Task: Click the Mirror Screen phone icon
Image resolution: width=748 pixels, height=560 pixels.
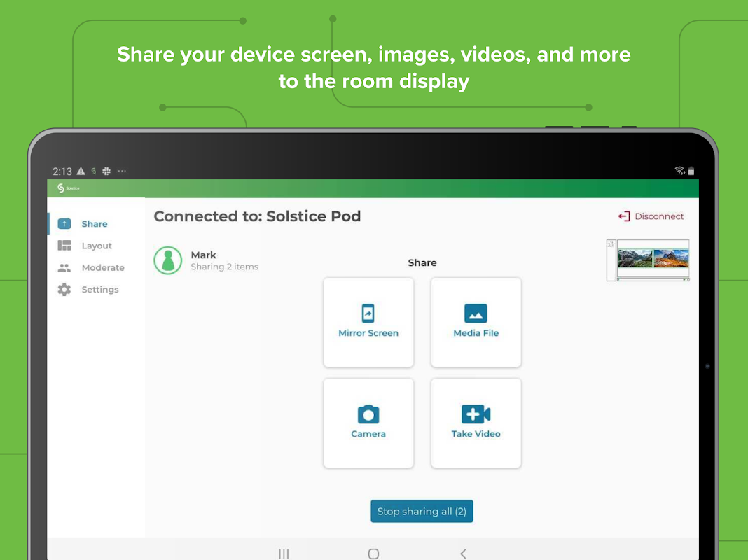Action: coord(368,314)
